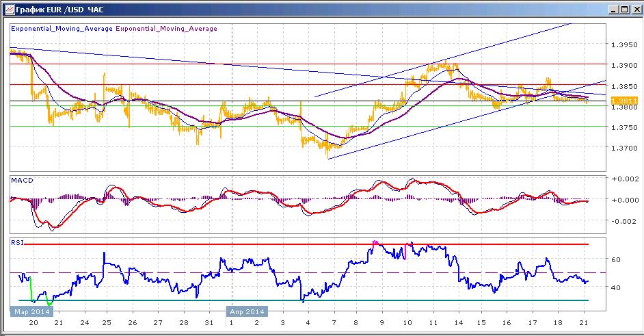Click date 15 on the time axis
This screenshot has width=644, height=336.
[x=481, y=323]
